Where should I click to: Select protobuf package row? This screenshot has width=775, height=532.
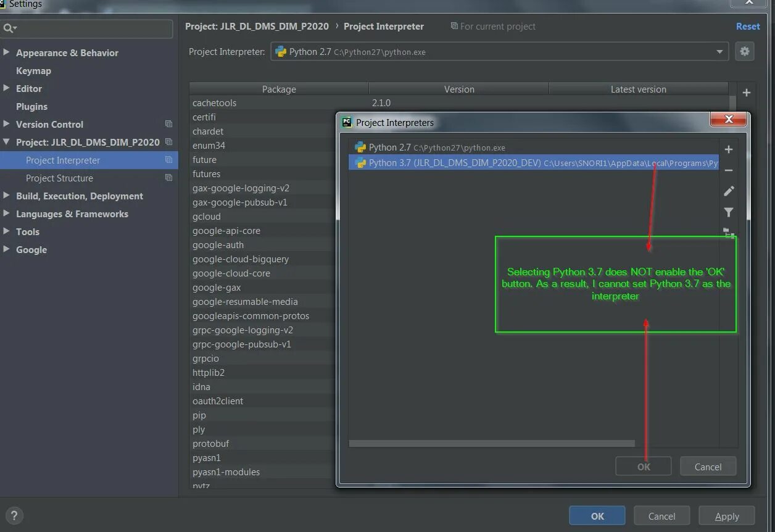click(x=210, y=443)
